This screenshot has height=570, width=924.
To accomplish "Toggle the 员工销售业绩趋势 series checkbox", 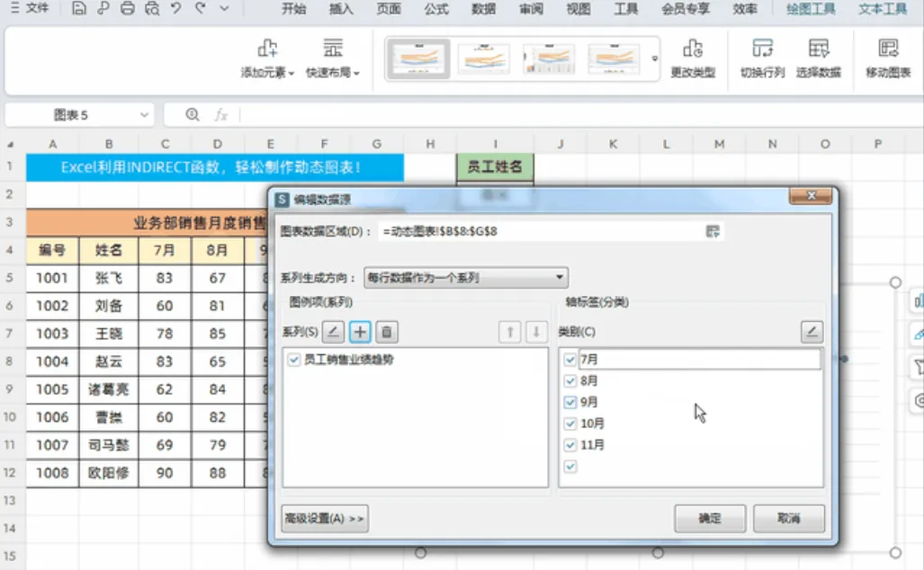I will (x=293, y=360).
